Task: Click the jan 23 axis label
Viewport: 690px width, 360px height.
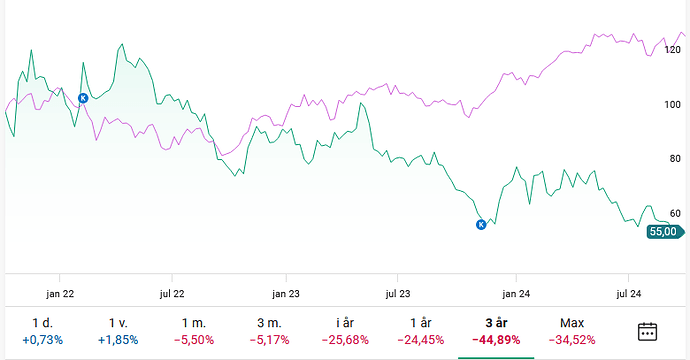Action: click(x=286, y=294)
